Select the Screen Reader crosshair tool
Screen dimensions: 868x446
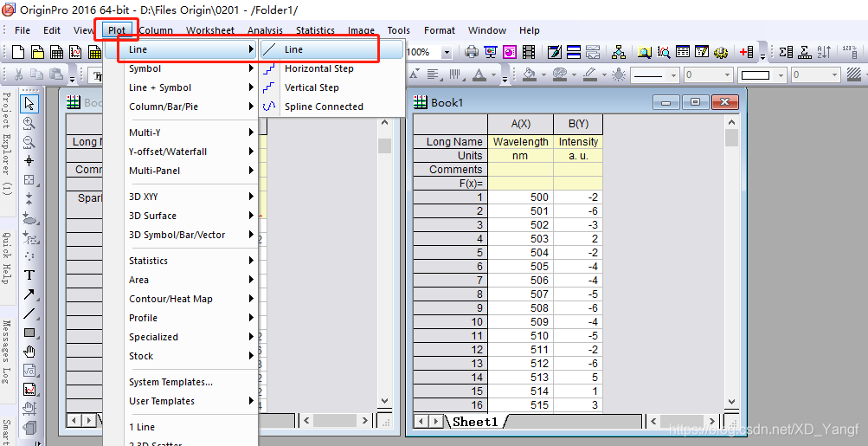click(30, 161)
